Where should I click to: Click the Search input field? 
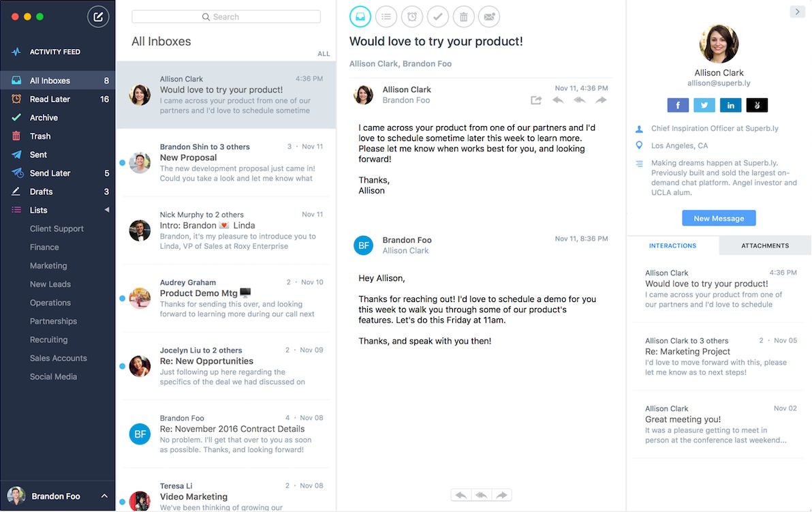click(x=226, y=16)
